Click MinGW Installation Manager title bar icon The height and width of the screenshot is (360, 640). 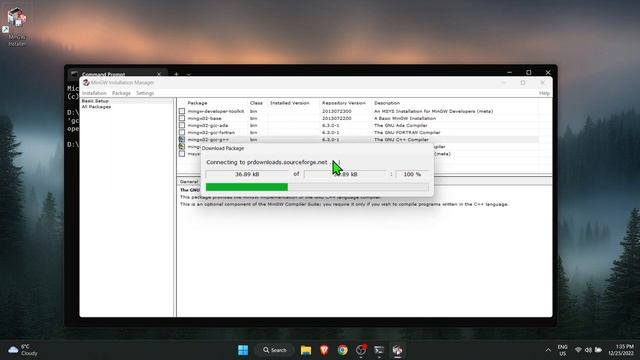[x=86, y=82]
